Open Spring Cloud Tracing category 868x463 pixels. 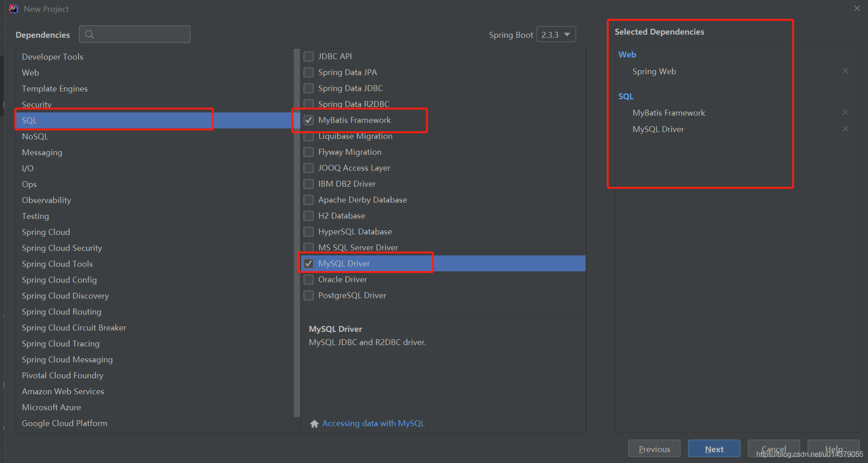[x=155, y=344]
